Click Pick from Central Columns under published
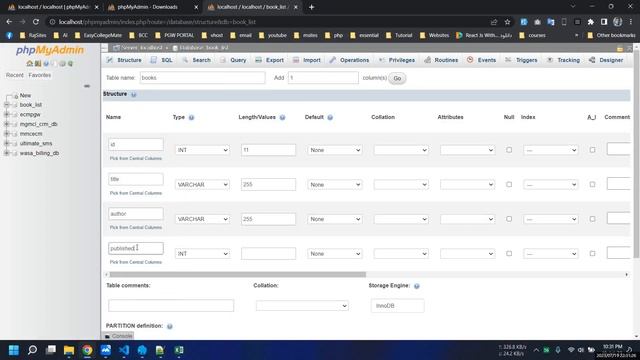Image resolution: width=640 pixels, height=360 pixels. tap(136, 262)
